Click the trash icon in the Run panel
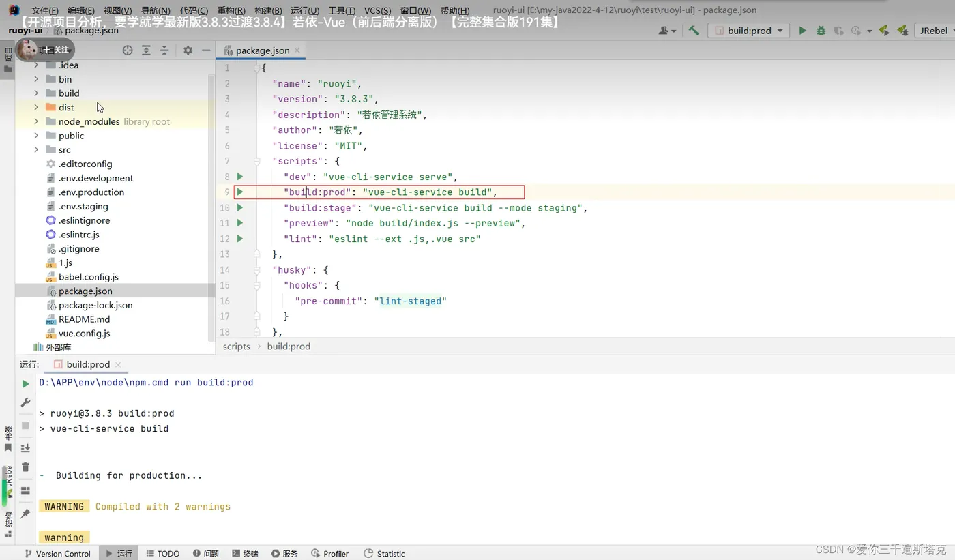Viewport: 955px width, 560px height. click(25, 467)
